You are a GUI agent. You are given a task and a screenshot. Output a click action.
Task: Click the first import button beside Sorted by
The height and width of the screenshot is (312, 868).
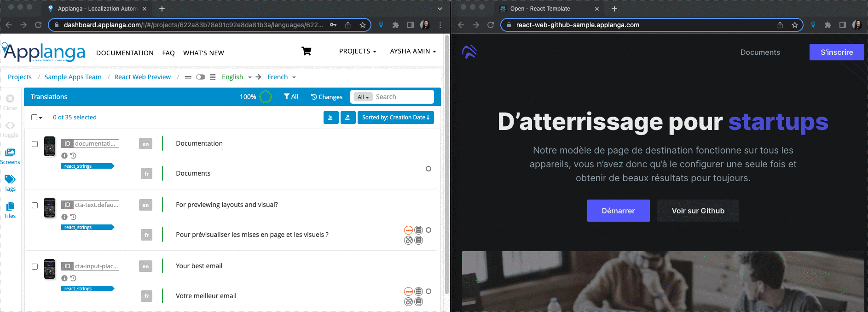(330, 118)
